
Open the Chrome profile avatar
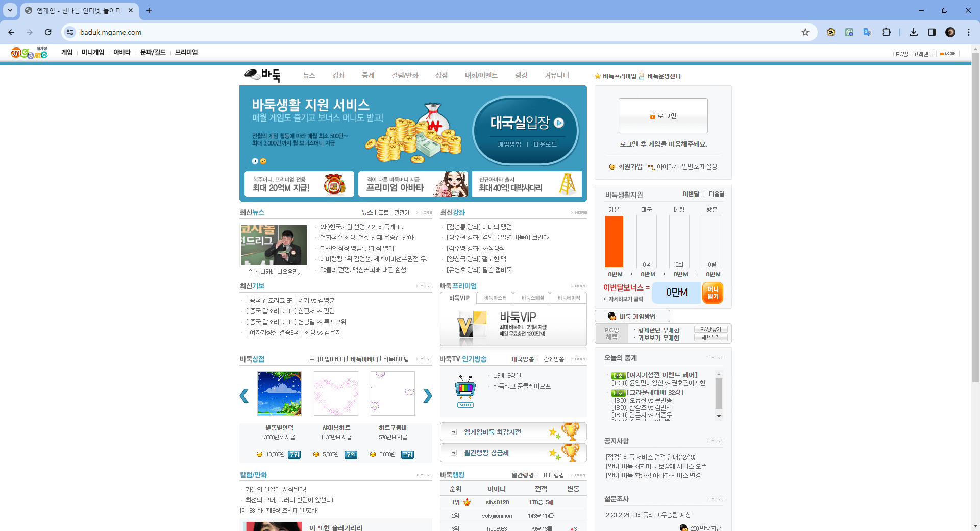pos(950,32)
